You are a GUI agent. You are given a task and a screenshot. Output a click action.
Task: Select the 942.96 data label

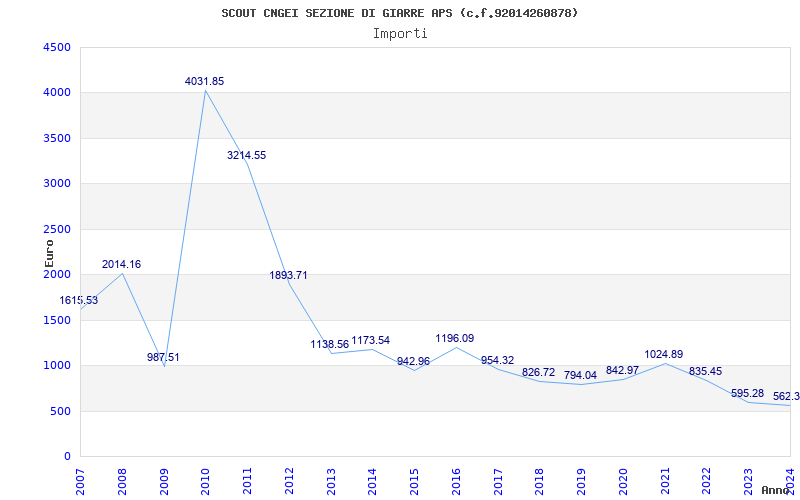tap(413, 361)
